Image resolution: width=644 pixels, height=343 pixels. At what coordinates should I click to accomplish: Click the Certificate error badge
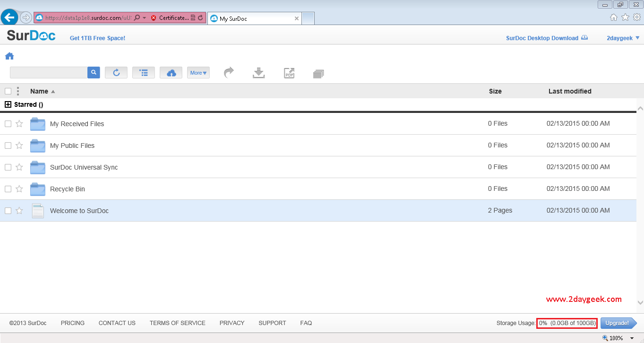coord(170,18)
